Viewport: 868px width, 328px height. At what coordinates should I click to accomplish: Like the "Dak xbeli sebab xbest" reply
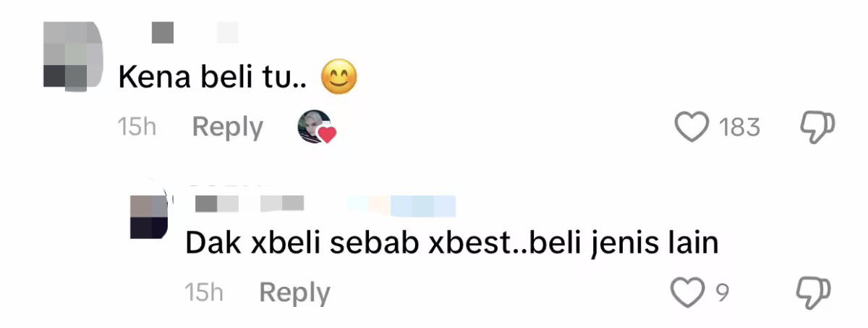(x=687, y=293)
